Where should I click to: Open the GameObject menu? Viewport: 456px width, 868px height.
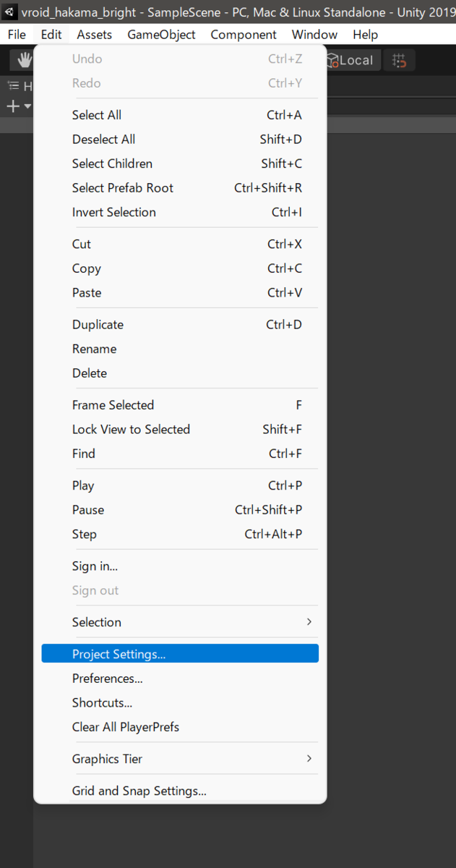pos(161,35)
